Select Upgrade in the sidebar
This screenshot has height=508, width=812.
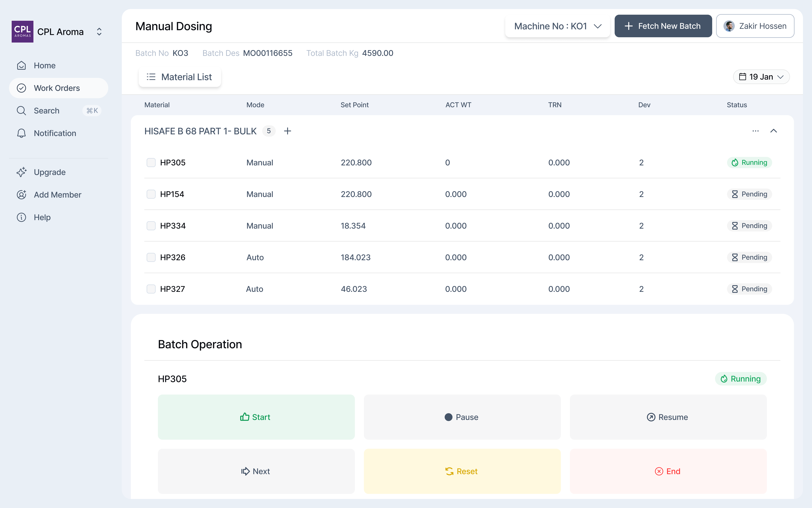point(59,172)
